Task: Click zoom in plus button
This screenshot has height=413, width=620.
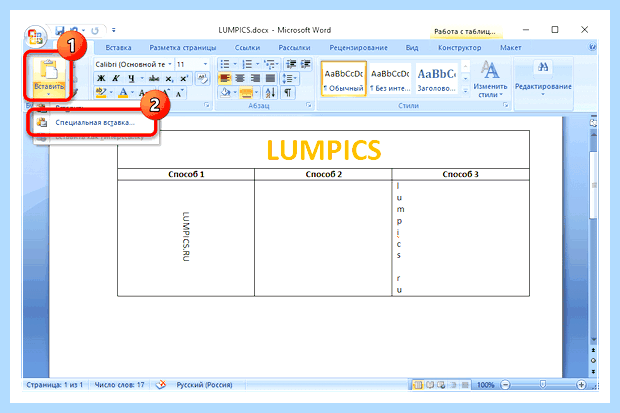Action: pyautogui.click(x=581, y=385)
